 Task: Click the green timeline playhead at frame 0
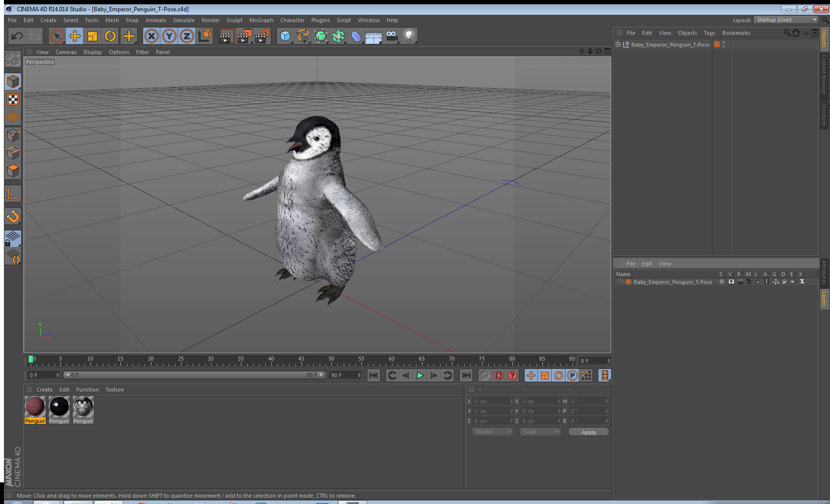tap(31, 359)
